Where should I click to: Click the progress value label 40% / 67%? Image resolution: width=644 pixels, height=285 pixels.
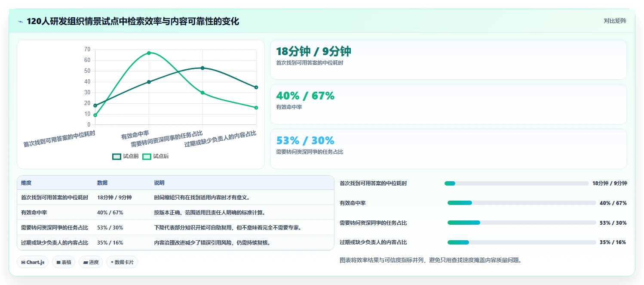613,203
